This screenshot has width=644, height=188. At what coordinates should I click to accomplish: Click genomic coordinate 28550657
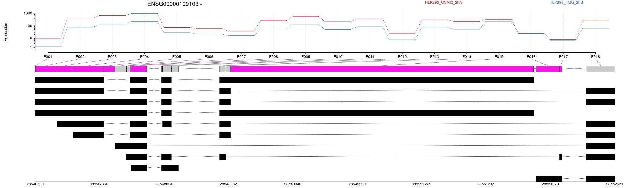tap(422, 184)
